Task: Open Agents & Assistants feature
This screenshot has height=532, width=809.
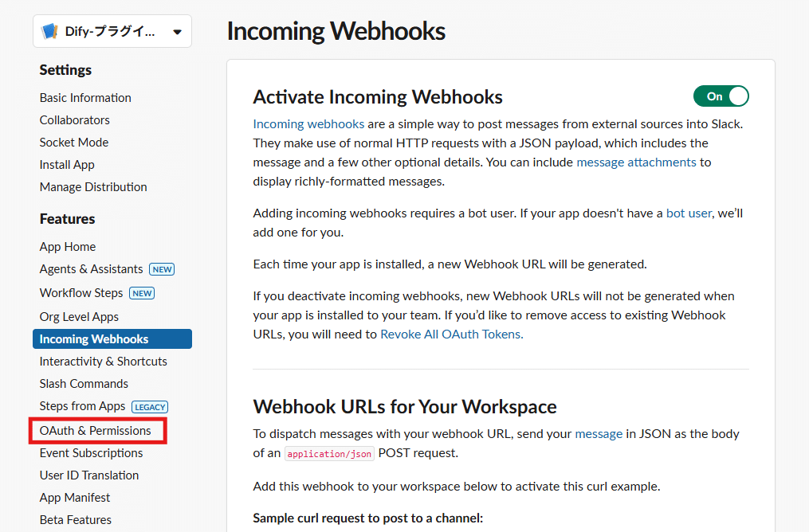Action: coord(92,269)
